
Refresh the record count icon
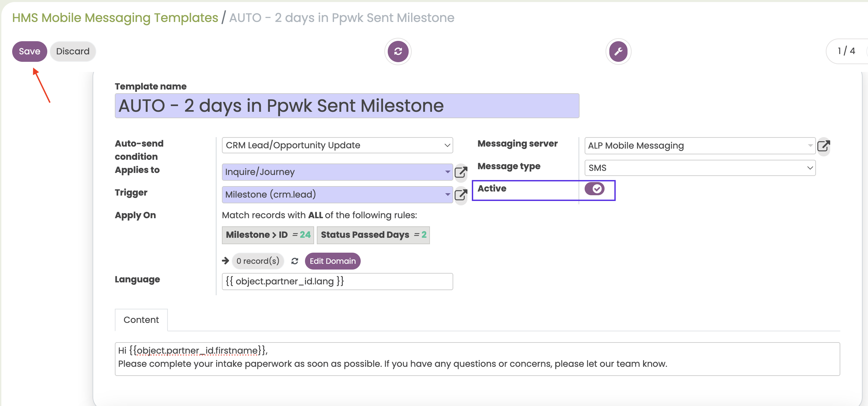click(295, 261)
